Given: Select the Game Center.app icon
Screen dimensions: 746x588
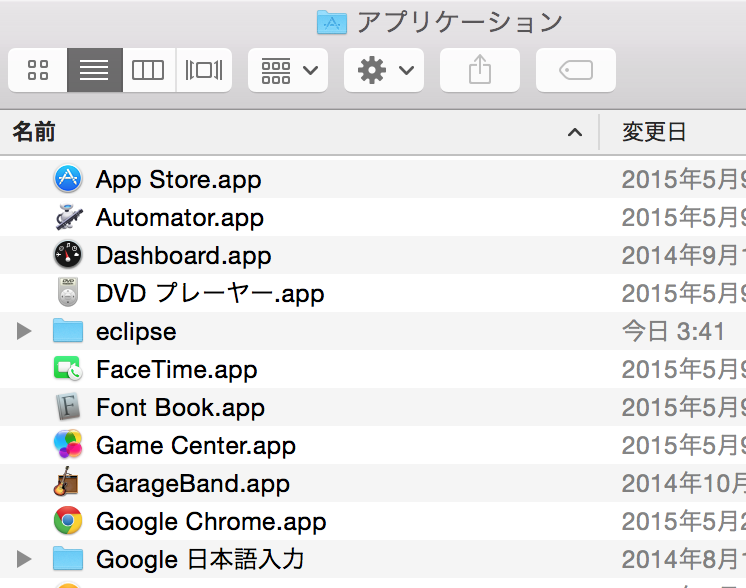Looking at the screenshot, I should tap(68, 444).
